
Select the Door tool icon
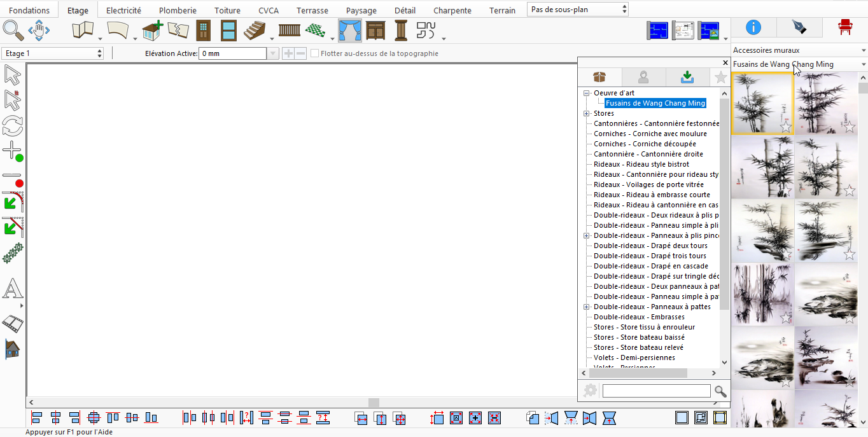pos(204,30)
